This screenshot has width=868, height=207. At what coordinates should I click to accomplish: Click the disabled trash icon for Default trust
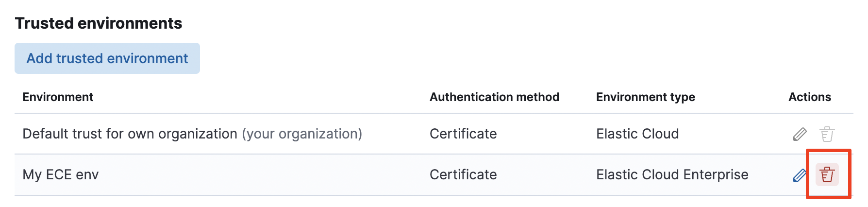(x=827, y=134)
